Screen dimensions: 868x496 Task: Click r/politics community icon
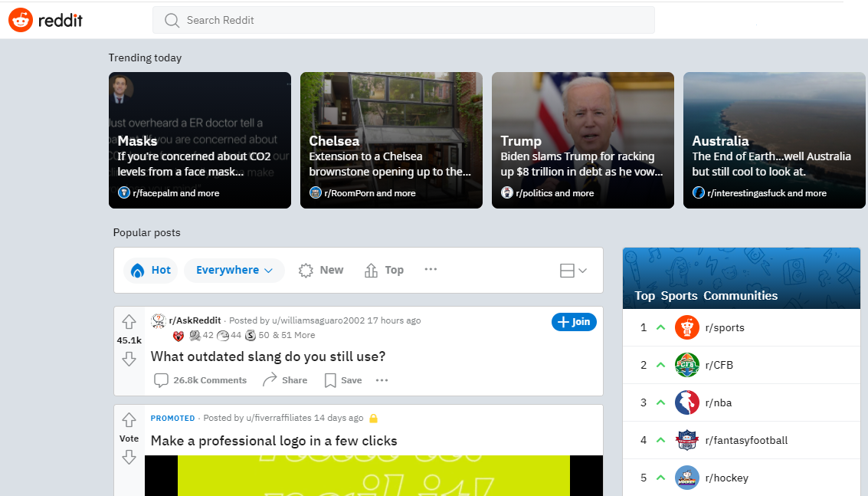tap(507, 192)
